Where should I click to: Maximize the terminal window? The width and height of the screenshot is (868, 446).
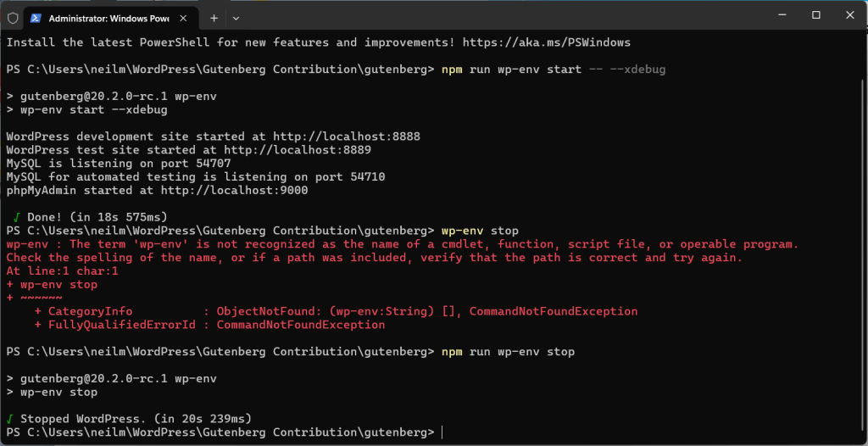point(815,15)
